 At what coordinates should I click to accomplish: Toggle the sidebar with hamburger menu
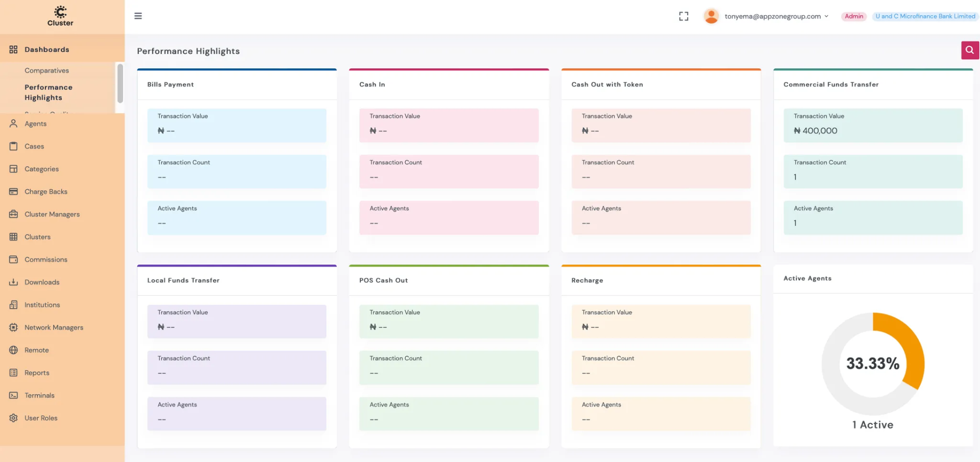(138, 15)
